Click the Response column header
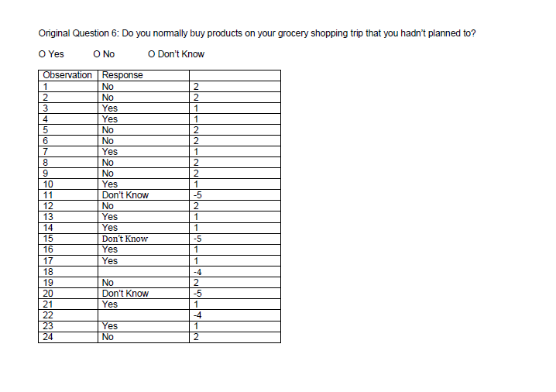 (143, 76)
